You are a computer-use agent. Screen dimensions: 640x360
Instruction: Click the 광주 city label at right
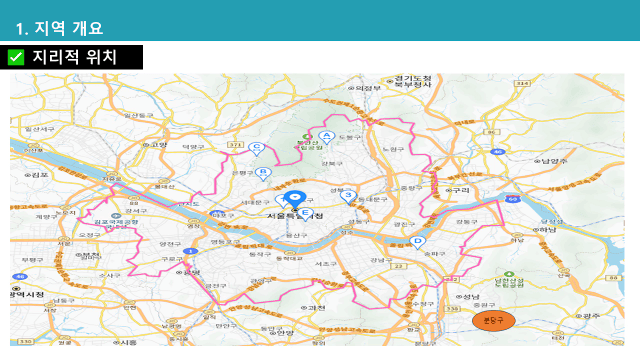coord(588,316)
